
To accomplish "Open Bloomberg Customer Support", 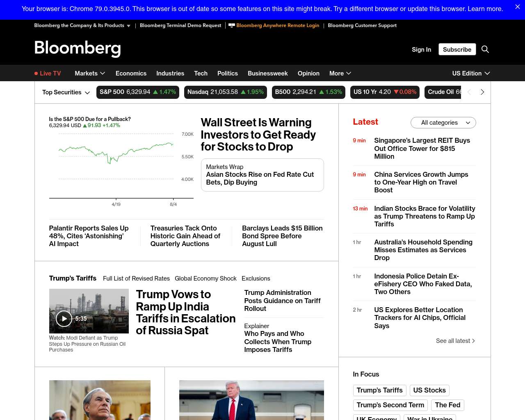I will (x=362, y=25).
